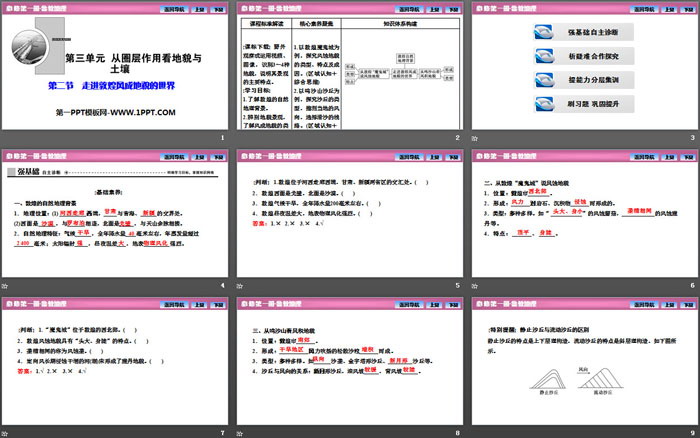The height and width of the screenshot is (438, 700).
Task: Click 上页 button on slide 4
Action: pyautogui.click(x=199, y=157)
